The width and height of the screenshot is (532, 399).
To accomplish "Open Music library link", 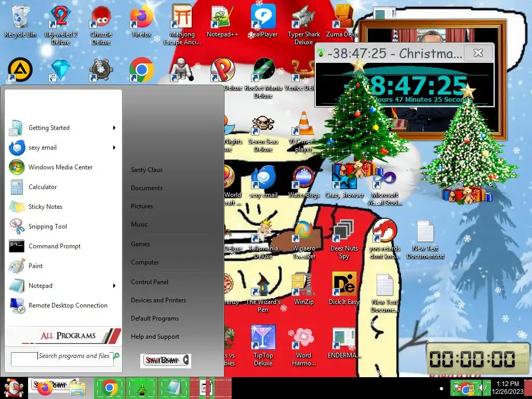I will click(139, 224).
